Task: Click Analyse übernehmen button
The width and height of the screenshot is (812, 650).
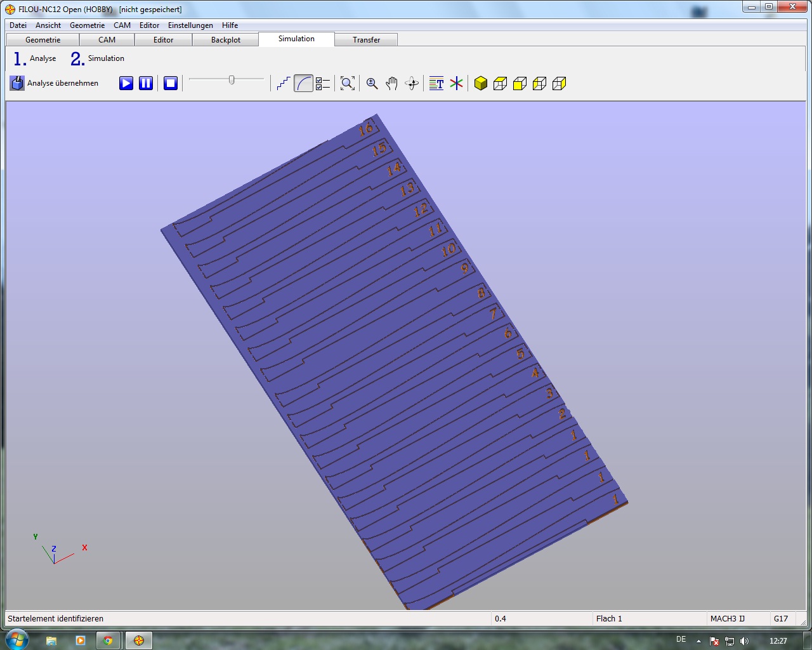Action: (55, 83)
